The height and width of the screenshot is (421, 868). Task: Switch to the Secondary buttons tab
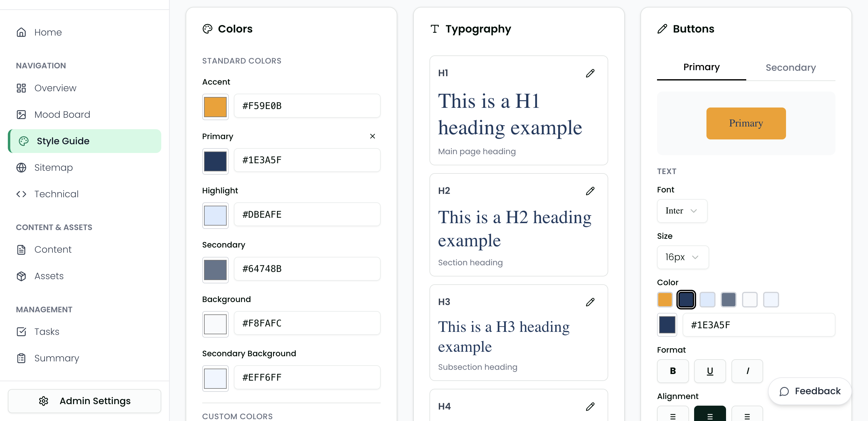[x=791, y=67]
